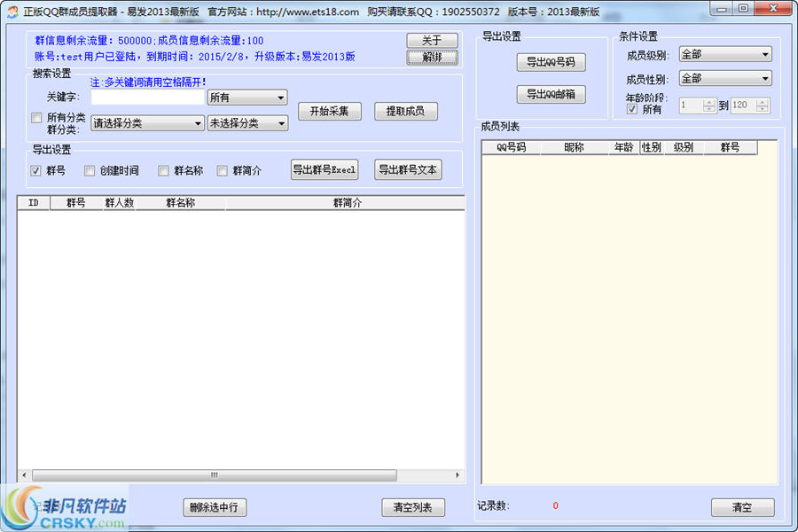Screen dimensions: 798x532
Task: Open the 所有 keyword scope dropdown
Action: tap(247, 98)
